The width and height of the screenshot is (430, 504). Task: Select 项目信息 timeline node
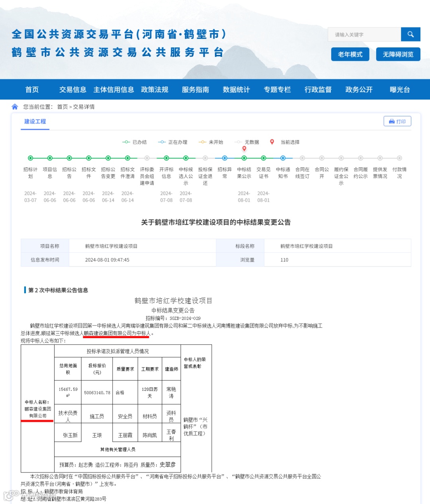point(50,158)
